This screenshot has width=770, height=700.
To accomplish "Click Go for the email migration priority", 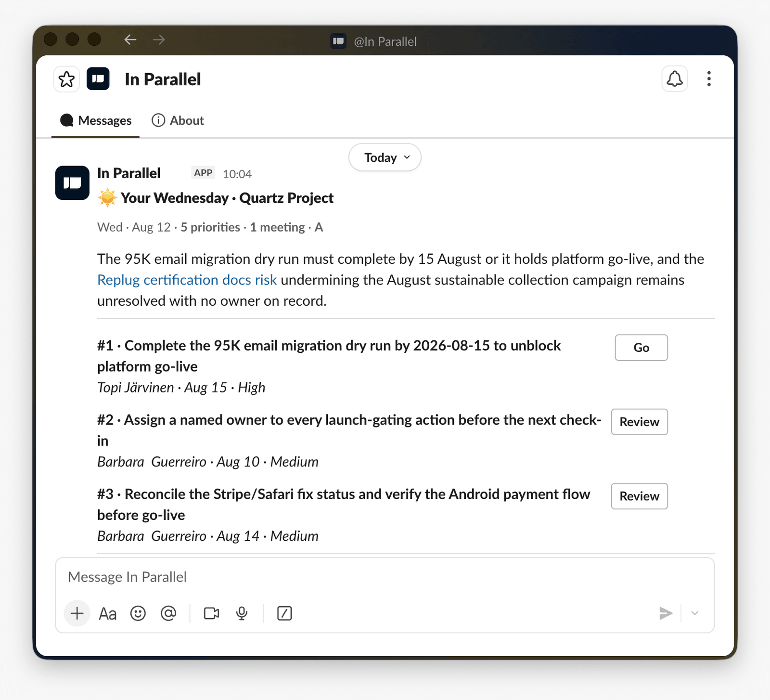I will pos(642,348).
